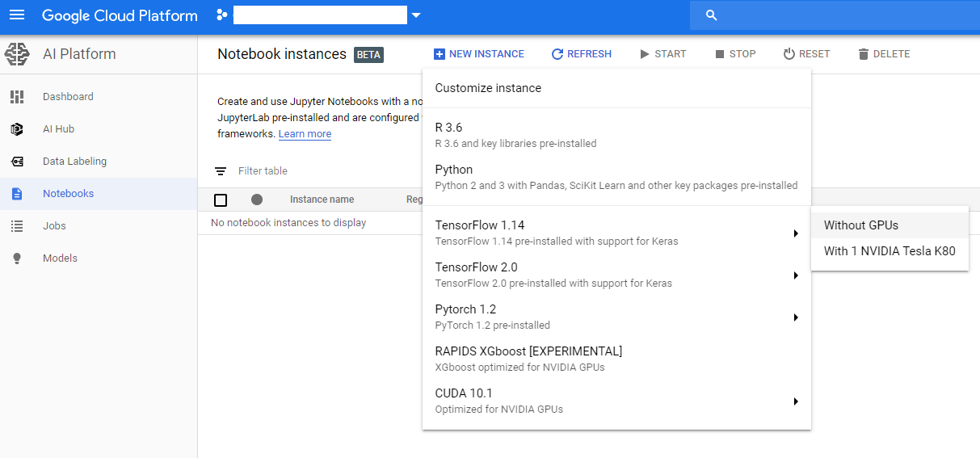Click inside the top search bar
The image size is (980, 458).
[835, 15]
